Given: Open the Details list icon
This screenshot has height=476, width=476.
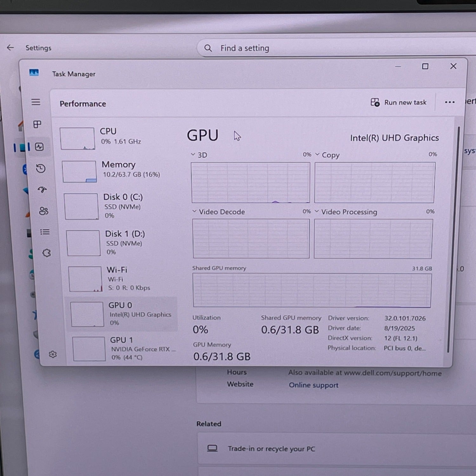Looking at the screenshot, I should [45, 232].
